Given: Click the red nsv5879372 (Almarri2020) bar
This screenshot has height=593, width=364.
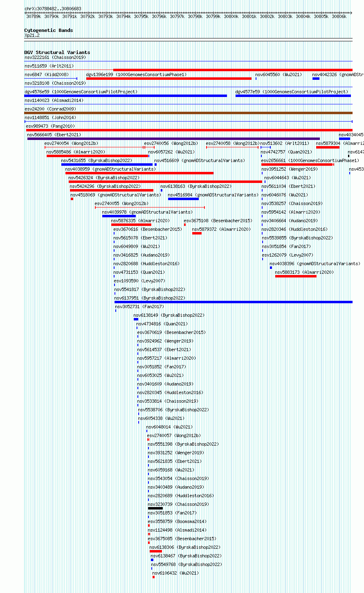Looking at the screenshot, I should (197, 233).
